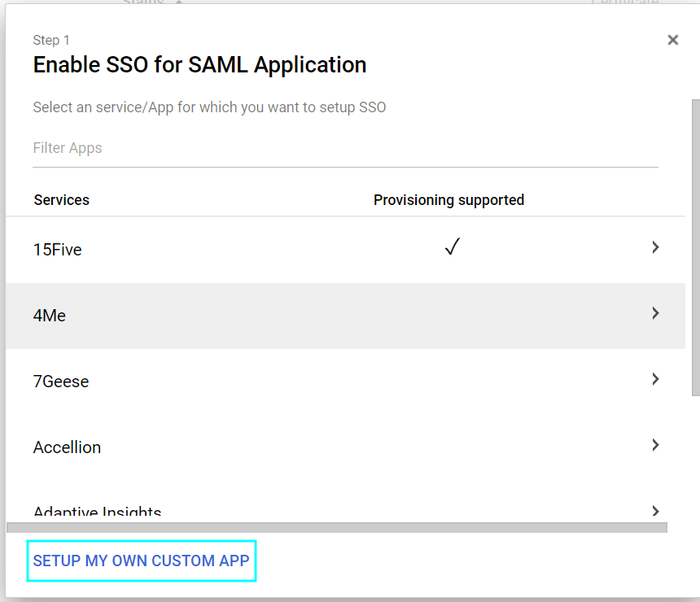Click the Provisioning supported column header
This screenshot has height=602, width=700.
tap(448, 200)
